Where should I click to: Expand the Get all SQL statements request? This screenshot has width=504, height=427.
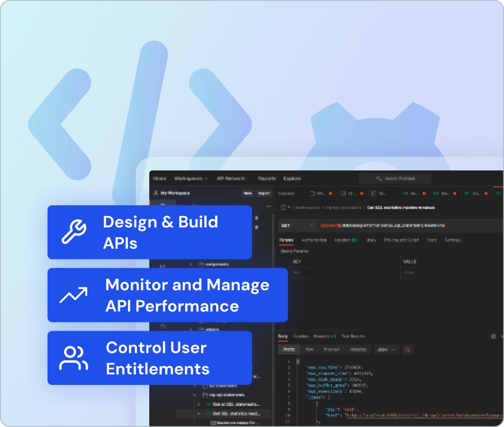tap(198, 404)
